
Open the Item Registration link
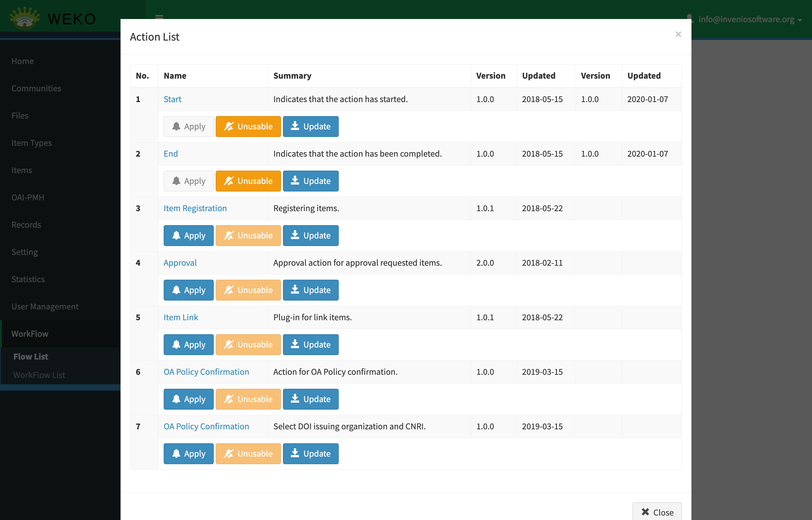tap(195, 208)
